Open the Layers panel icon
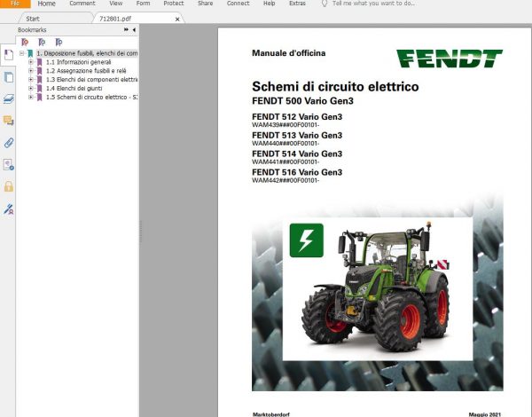The image size is (532, 417). click(x=9, y=98)
